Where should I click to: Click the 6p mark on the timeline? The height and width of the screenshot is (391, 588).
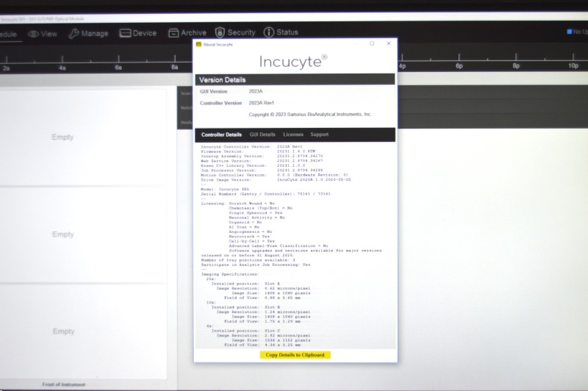point(459,66)
